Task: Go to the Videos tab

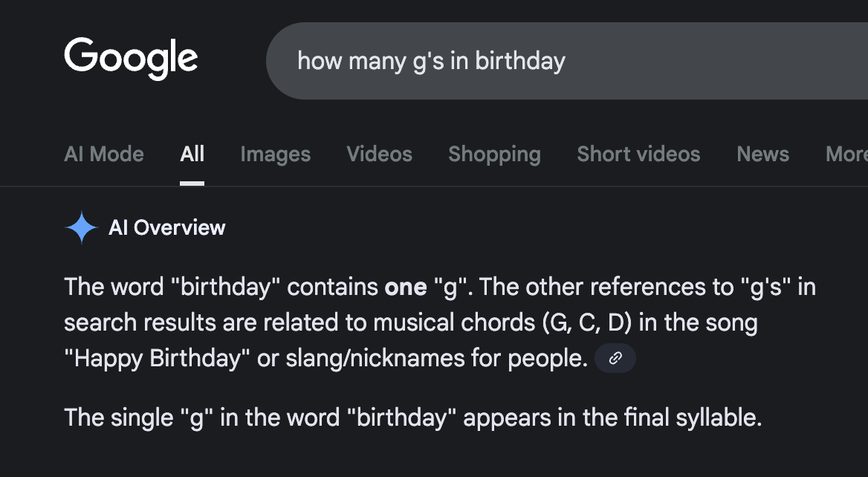Action: click(x=379, y=155)
